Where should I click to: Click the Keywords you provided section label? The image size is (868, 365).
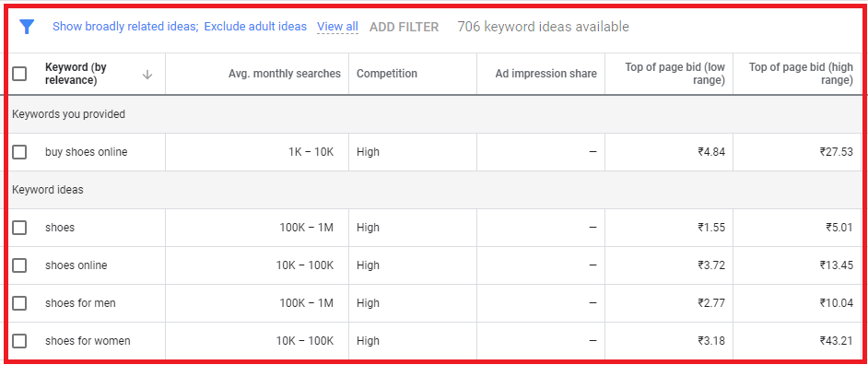point(68,114)
